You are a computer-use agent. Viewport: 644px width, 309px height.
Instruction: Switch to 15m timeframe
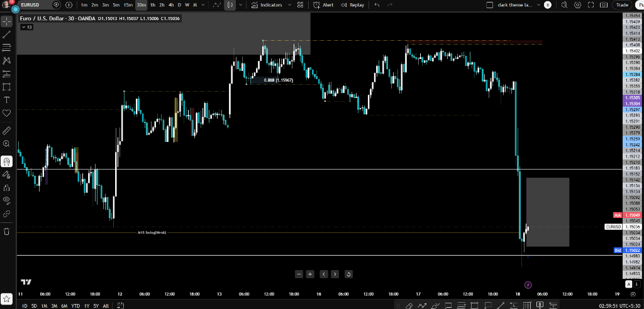coord(128,5)
